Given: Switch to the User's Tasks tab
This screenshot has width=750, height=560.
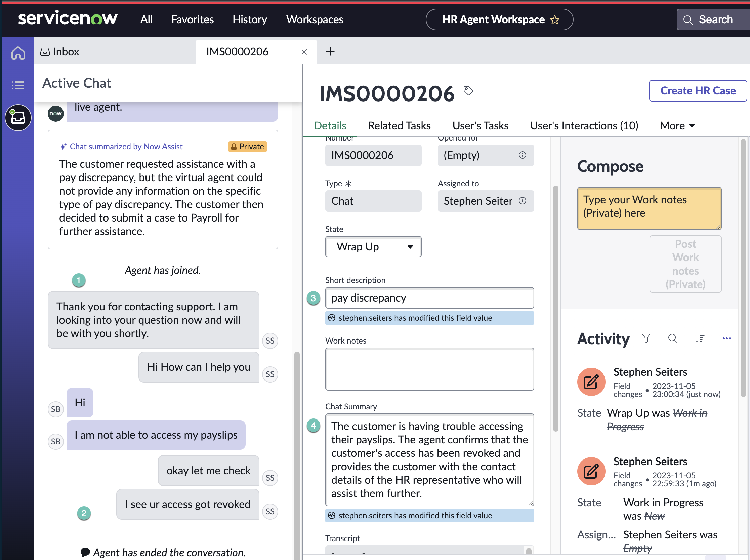Looking at the screenshot, I should tap(480, 126).
